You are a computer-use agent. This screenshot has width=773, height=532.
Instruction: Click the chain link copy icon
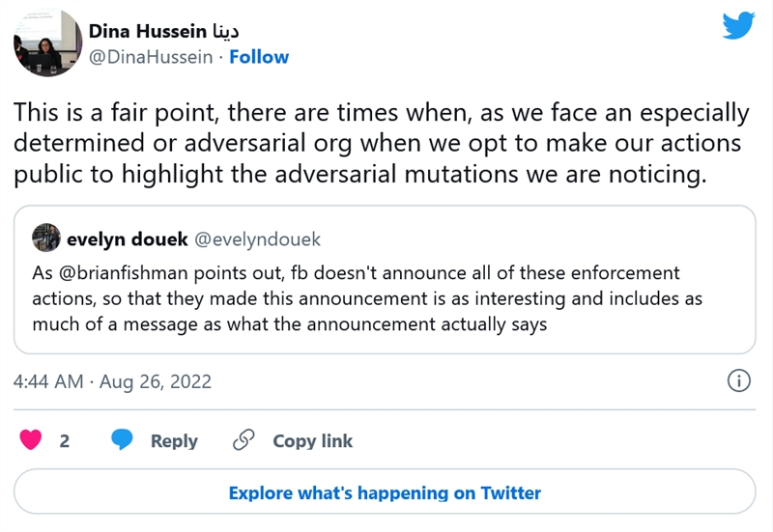(x=243, y=440)
